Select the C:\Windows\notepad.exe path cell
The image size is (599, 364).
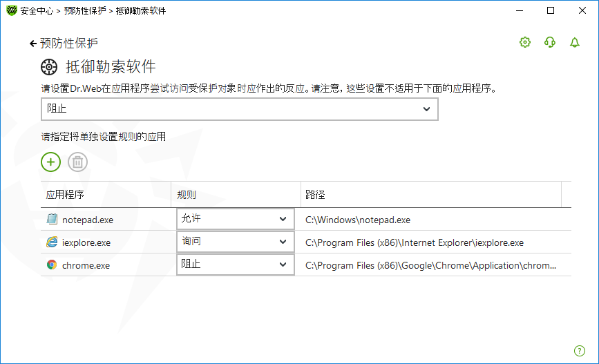[358, 220]
